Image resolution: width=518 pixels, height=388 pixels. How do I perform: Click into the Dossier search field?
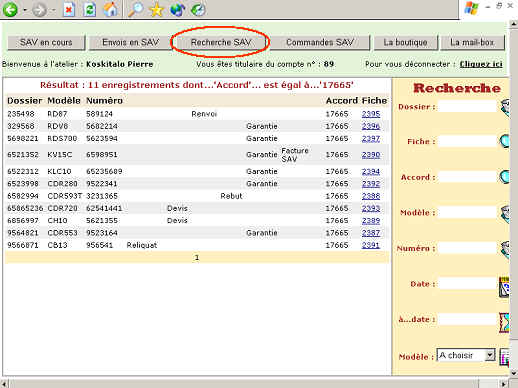(467, 107)
